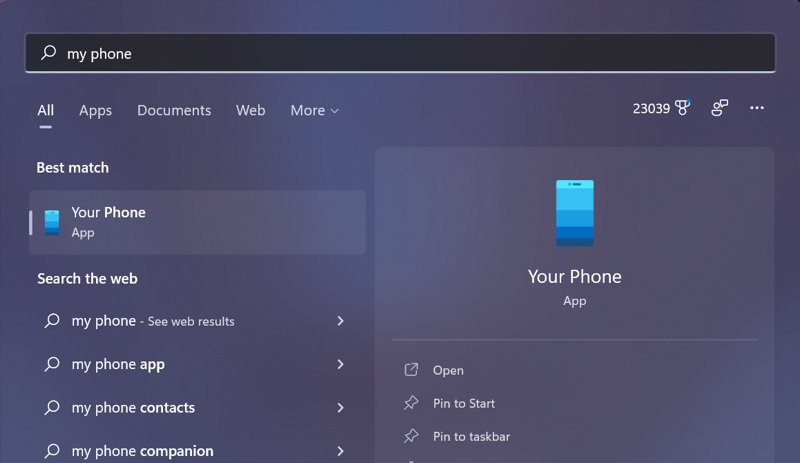Expand 'my phone - See web results' chevron
This screenshot has width=800, height=463.
pyautogui.click(x=340, y=321)
